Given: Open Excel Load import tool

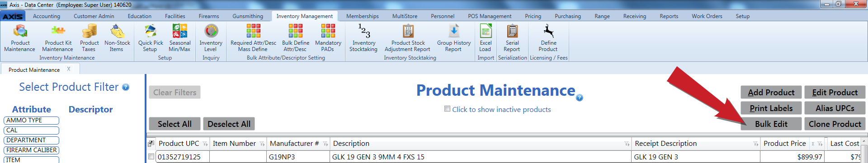Looking at the screenshot, I should [x=485, y=38].
